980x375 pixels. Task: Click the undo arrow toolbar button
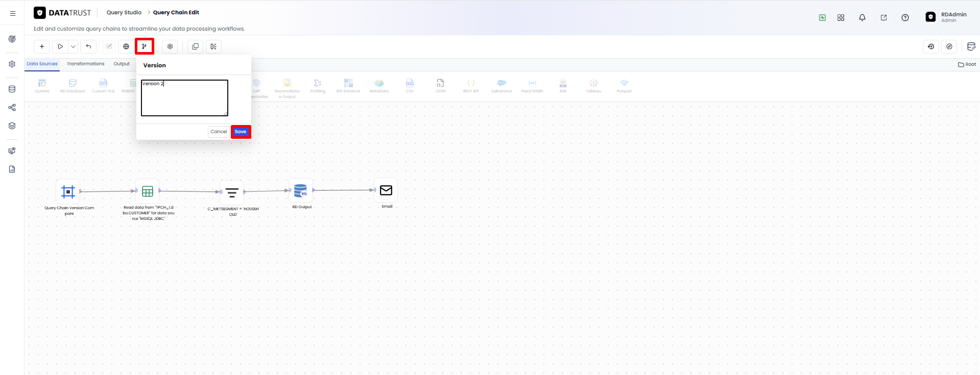88,46
